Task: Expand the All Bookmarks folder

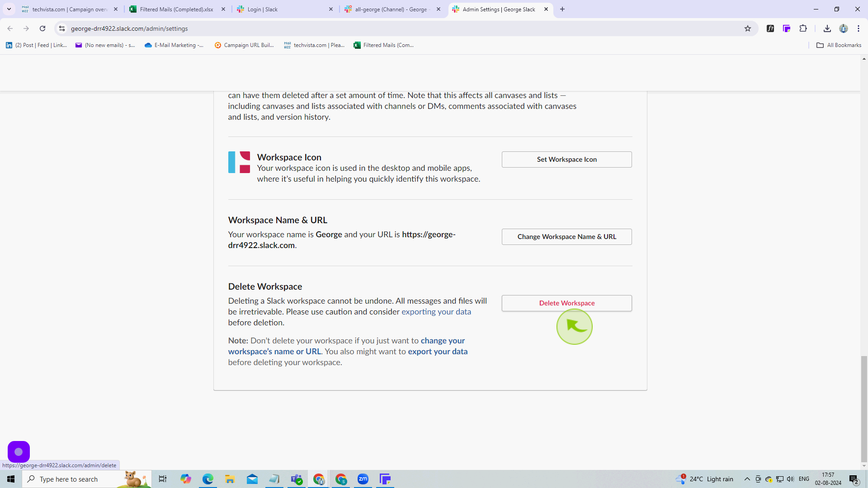Action: pyautogui.click(x=839, y=45)
